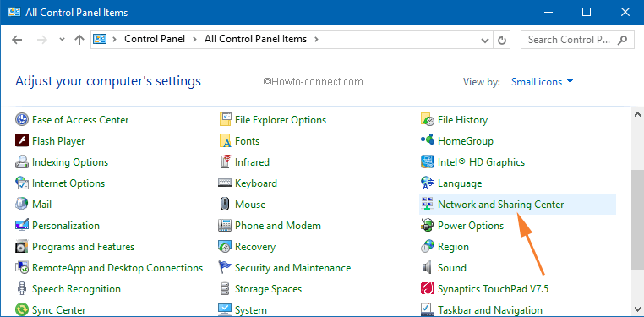Open the View by Small icons dropdown
This screenshot has width=644, height=317.
pos(542,82)
